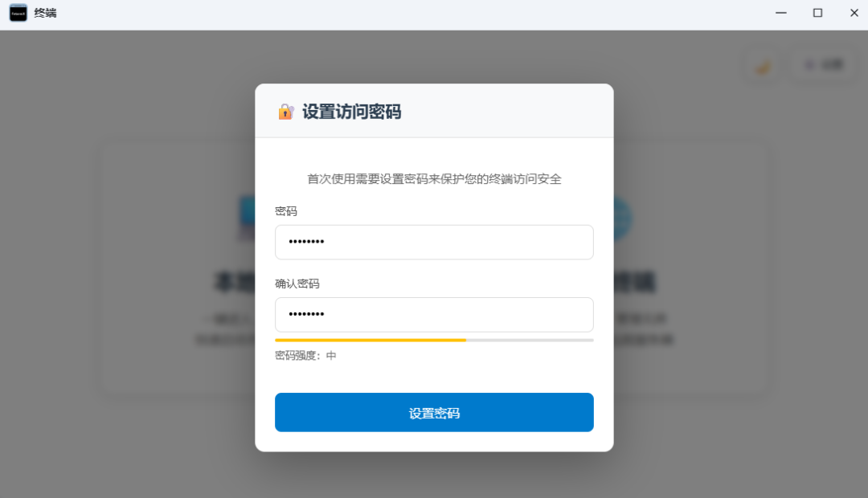
Task: Focus the 密码 input field
Action: coord(434,242)
